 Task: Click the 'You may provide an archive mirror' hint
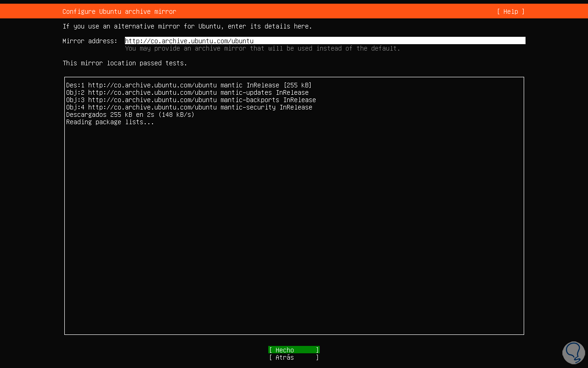tap(263, 48)
